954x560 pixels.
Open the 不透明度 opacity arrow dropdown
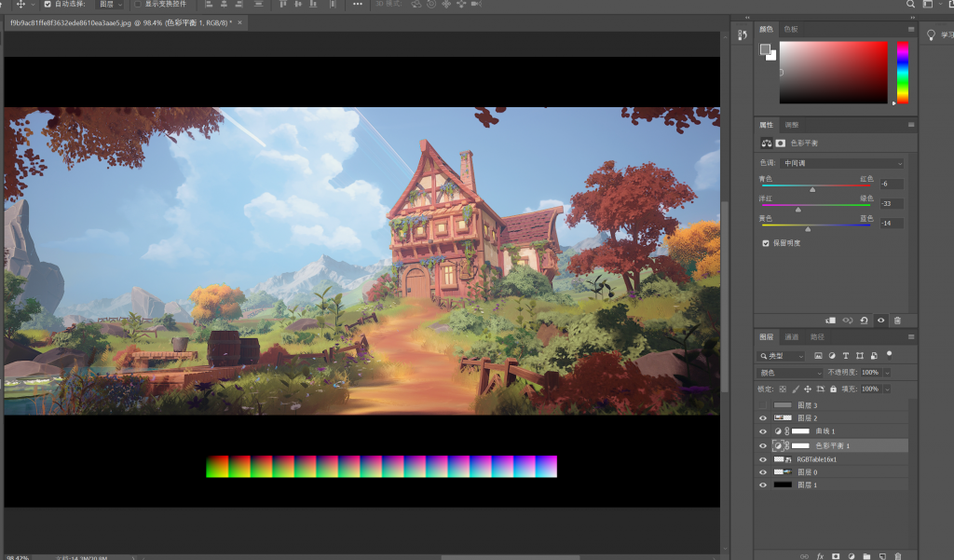(887, 373)
